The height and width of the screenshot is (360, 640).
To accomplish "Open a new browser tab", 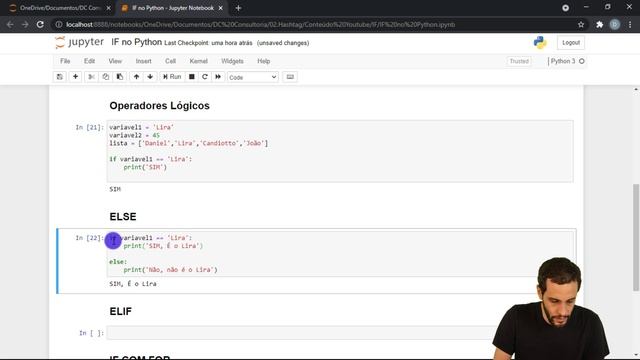I will (238, 8).
